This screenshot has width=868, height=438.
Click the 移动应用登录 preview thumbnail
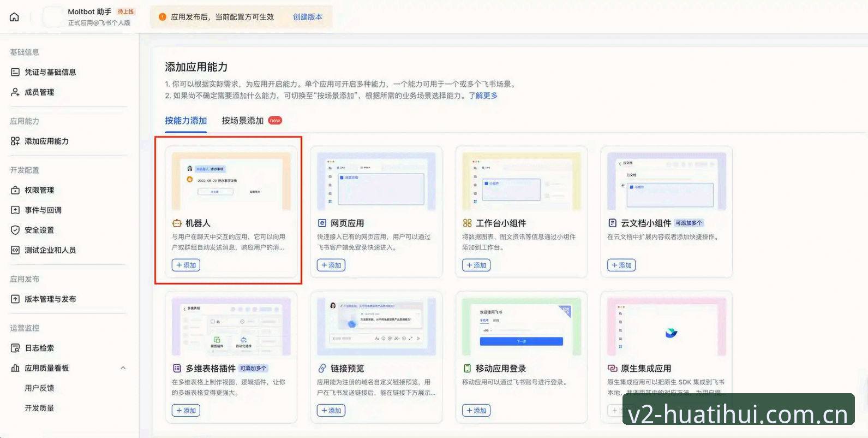(522, 327)
